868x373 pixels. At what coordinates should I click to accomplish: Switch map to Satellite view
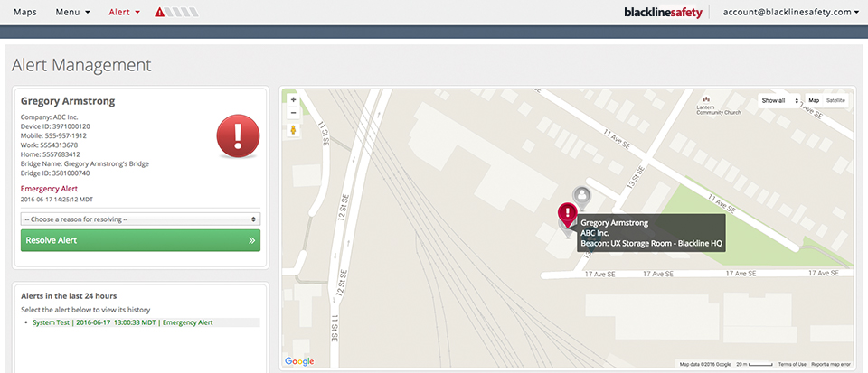coord(835,100)
